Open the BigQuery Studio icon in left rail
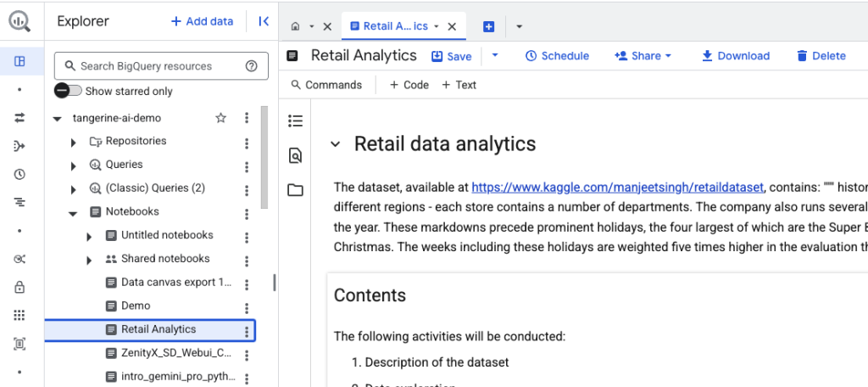 (x=19, y=61)
